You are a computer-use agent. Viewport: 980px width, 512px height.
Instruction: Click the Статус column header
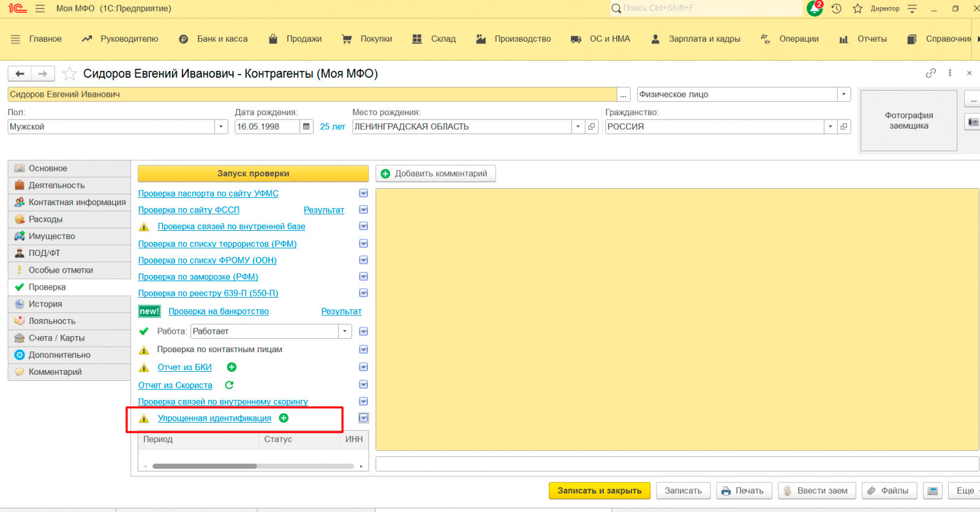[x=299, y=439]
